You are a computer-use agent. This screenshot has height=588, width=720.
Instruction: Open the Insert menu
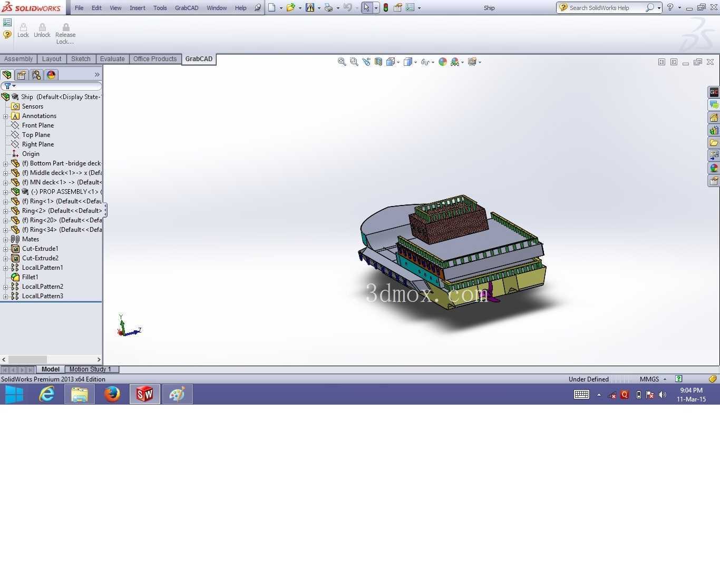138,8
